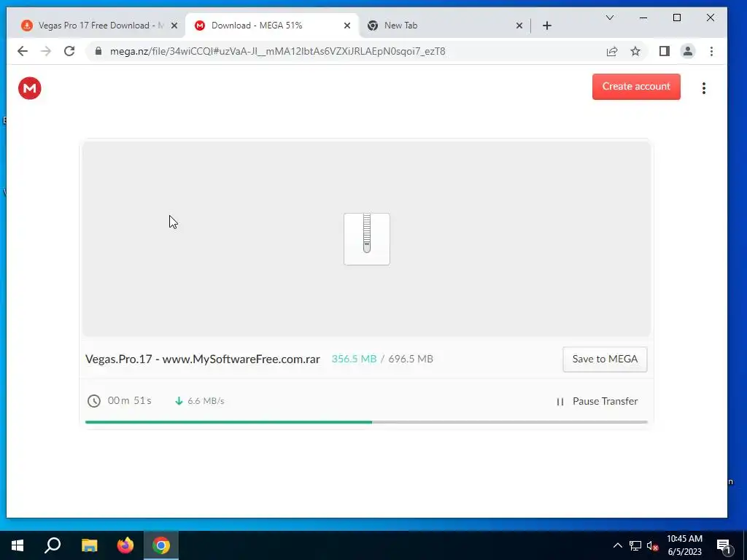This screenshot has width=747, height=560.
Task: Click the file name Vegas.Pro.17 rar
Action: pyautogui.click(x=203, y=359)
